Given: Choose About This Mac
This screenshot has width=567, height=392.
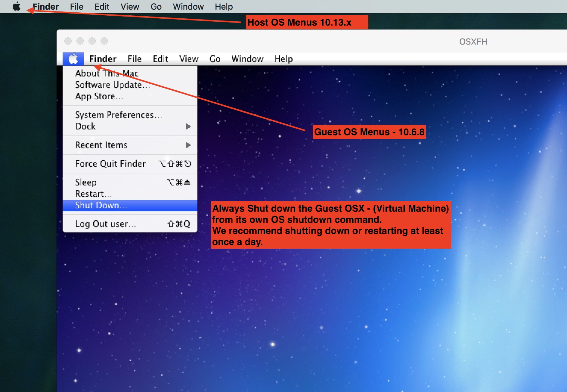Looking at the screenshot, I should (x=130, y=73).
